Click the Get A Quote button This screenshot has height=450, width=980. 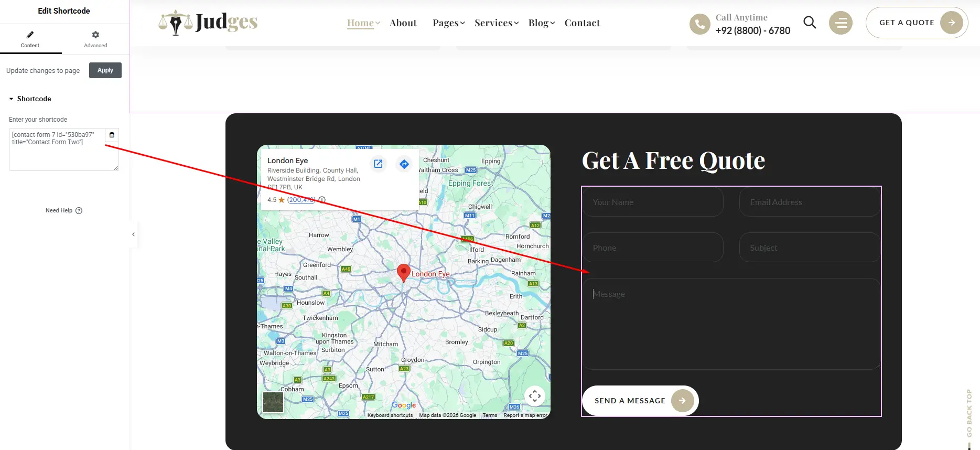click(917, 23)
